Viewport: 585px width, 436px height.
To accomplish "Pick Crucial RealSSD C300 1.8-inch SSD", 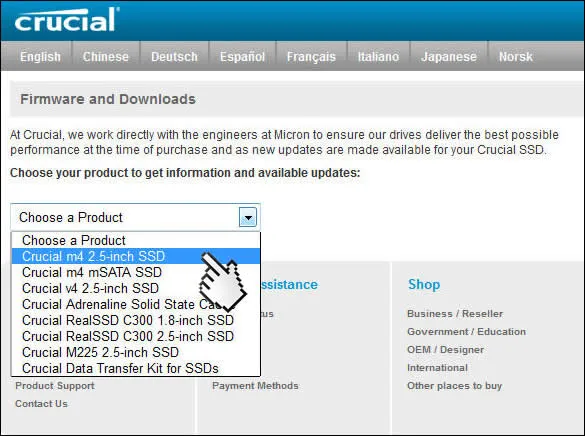I will [136, 320].
